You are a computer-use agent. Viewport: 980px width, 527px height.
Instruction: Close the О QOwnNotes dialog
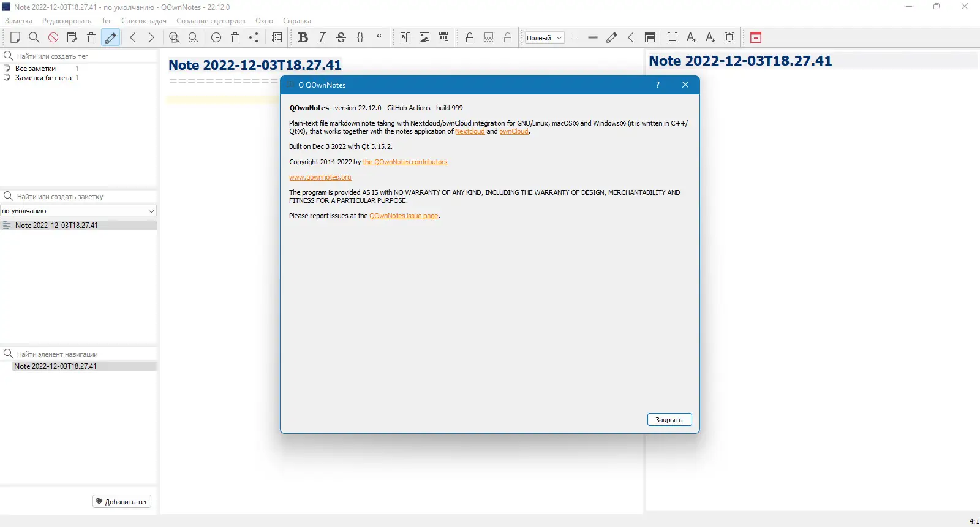pyautogui.click(x=685, y=85)
